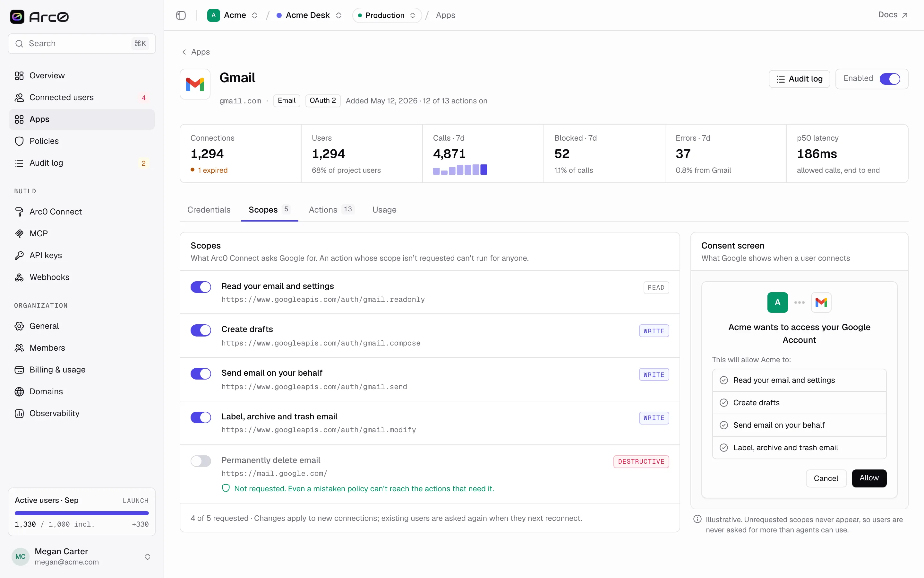Open the Audit log button near Enabled
Screen dimensions: 924x578
click(x=799, y=79)
